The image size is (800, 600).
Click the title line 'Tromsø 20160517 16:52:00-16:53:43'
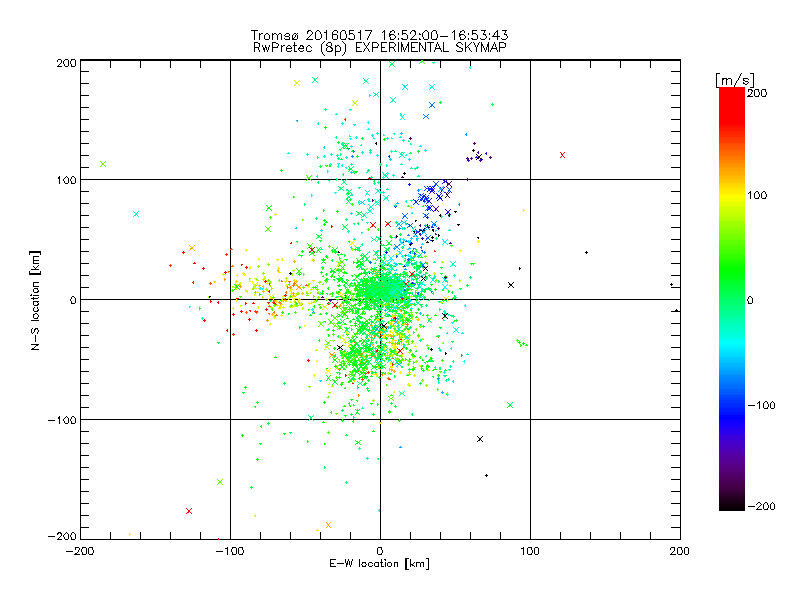pos(380,35)
